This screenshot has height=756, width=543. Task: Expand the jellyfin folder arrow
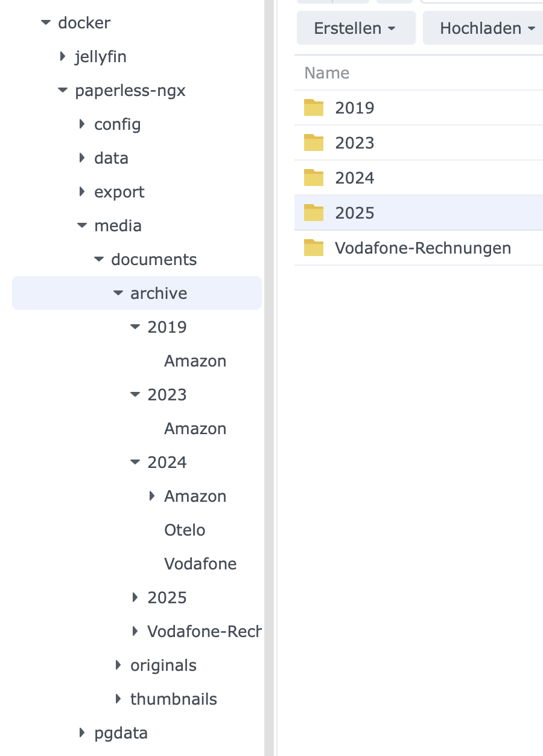(63, 57)
